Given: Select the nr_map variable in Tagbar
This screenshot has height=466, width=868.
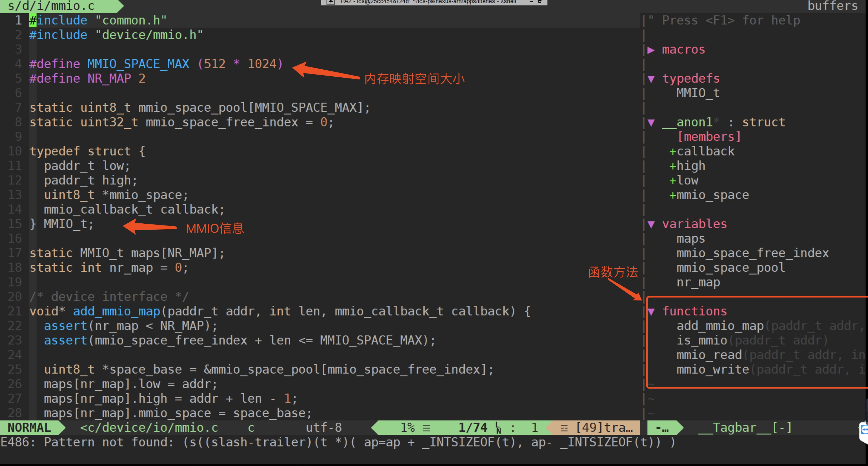Looking at the screenshot, I should [698, 282].
